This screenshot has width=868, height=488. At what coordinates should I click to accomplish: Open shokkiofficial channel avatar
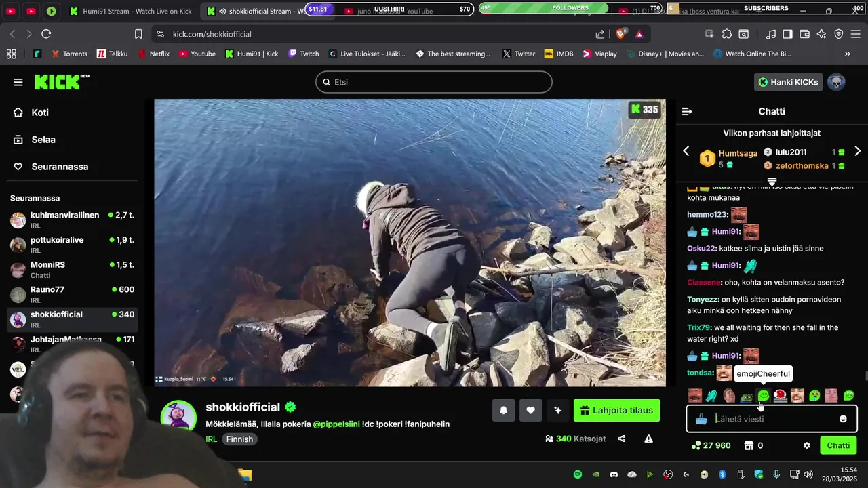coord(178,416)
